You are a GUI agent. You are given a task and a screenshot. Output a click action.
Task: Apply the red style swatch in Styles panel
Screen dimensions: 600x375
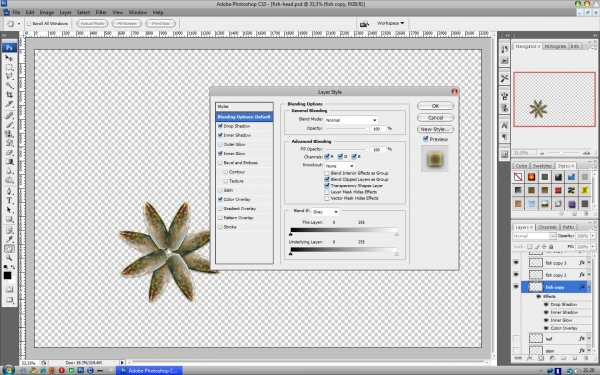coord(558,190)
